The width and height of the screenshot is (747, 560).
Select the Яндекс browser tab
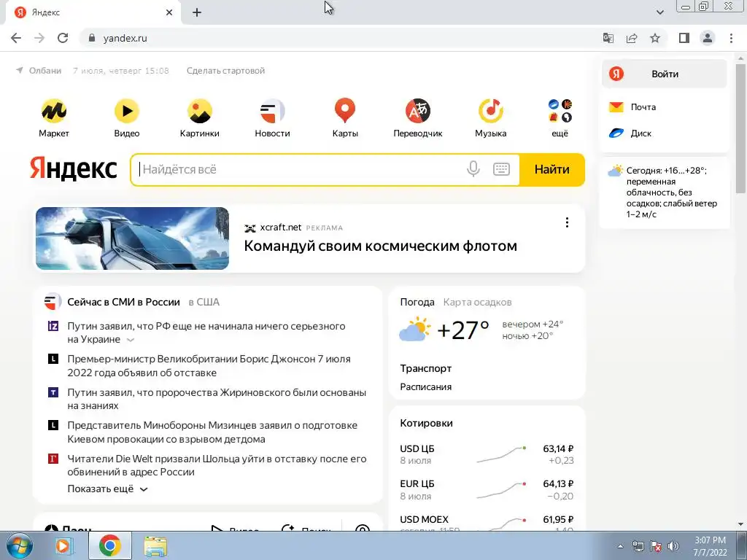[93, 12]
